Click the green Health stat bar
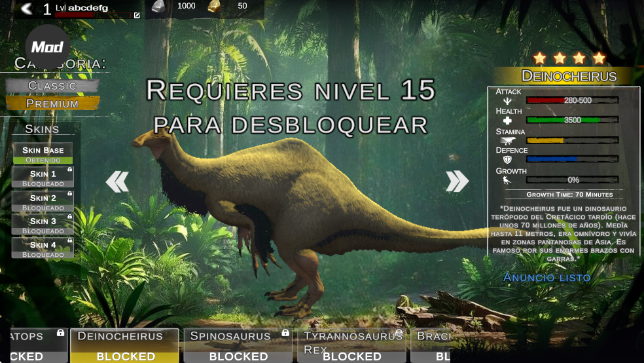This screenshot has width=644, height=363. point(572,120)
